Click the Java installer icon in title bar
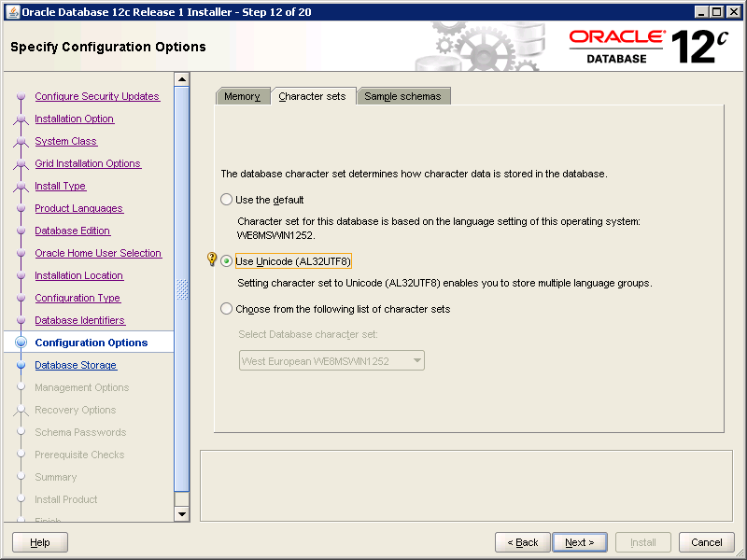 [x=13, y=12]
